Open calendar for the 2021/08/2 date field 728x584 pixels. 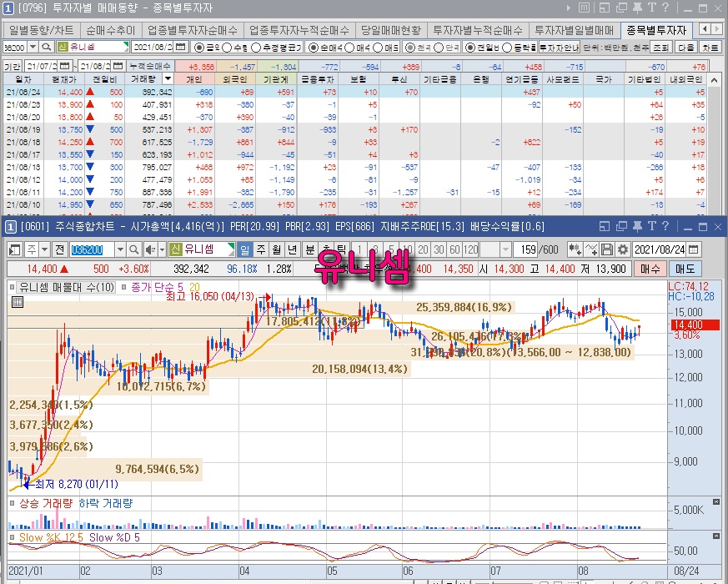point(181,48)
